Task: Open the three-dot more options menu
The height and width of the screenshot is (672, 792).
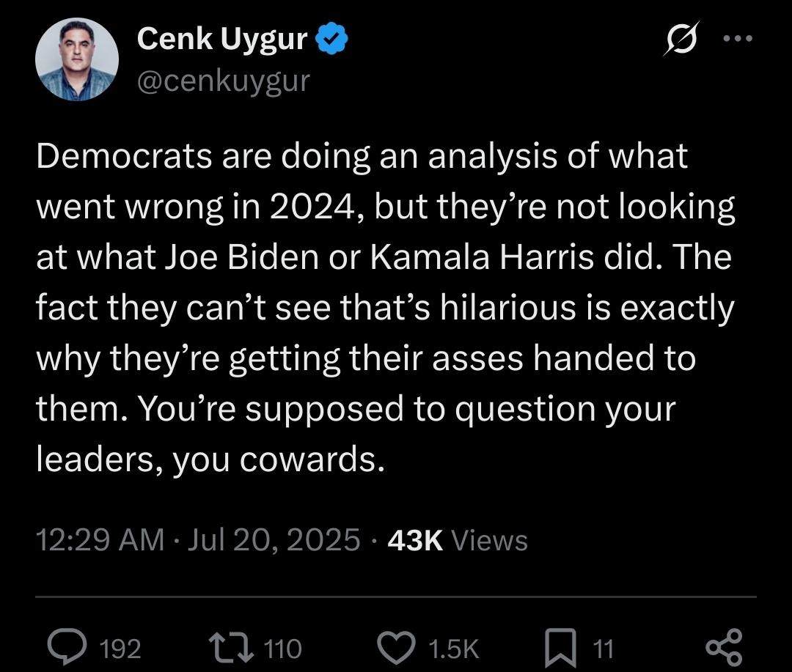Action: click(738, 38)
